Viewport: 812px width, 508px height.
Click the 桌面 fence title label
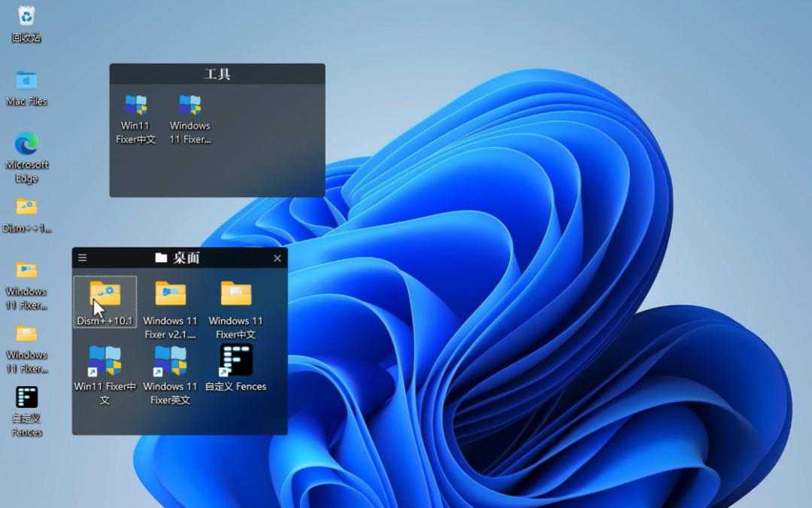pos(179,258)
